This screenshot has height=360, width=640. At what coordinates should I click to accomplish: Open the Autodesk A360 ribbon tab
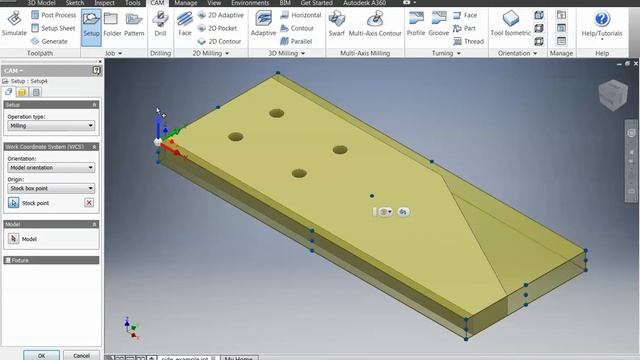[x=364, y=3]
